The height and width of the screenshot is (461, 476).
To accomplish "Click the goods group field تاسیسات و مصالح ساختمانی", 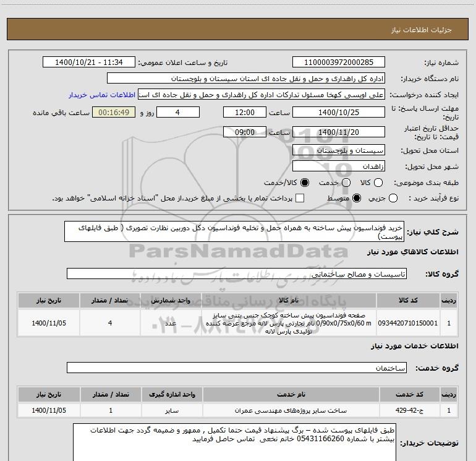I will click(237, 274).
